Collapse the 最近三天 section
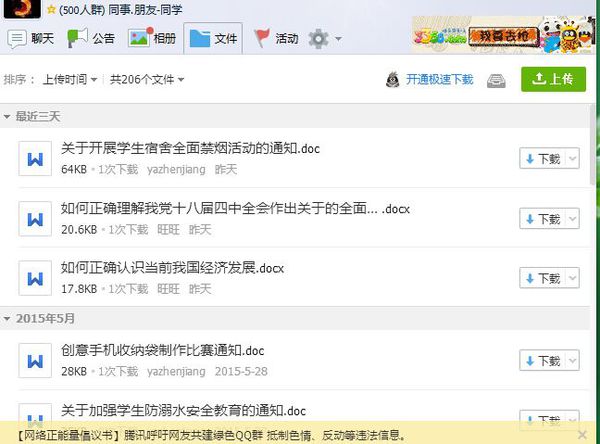600x444 pixels. click(7, 116)
